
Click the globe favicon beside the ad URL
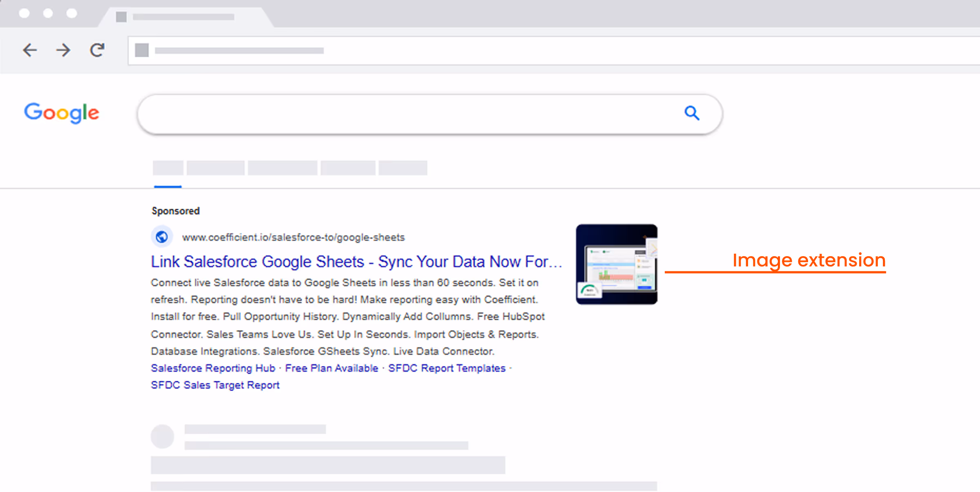tap(162, 236)
